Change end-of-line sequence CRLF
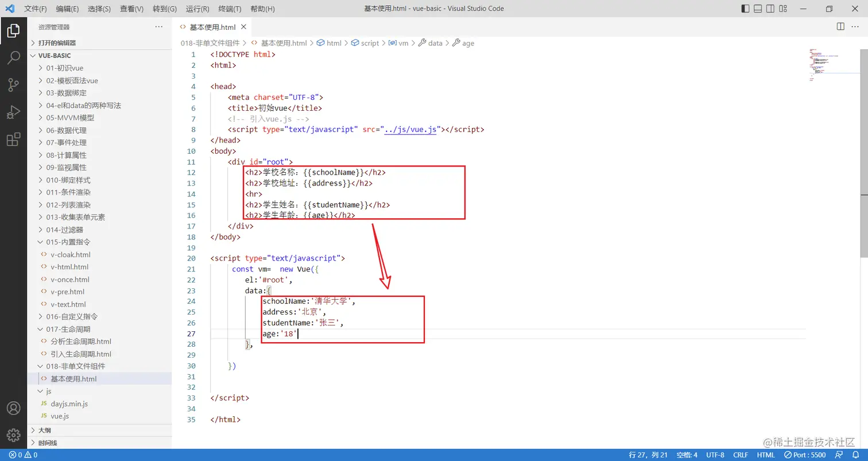The width and height of the screenshot is (868, 461). [741, 455]
